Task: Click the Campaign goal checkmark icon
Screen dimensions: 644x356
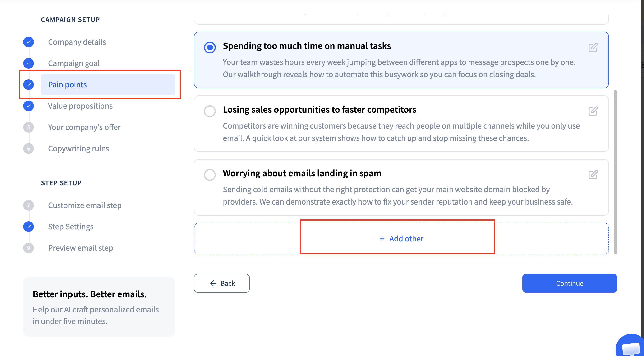Action: [28, 63]
